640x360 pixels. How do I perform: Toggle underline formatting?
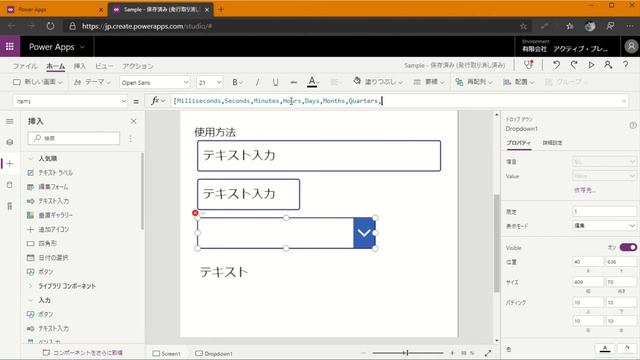(x=276, y=82)
